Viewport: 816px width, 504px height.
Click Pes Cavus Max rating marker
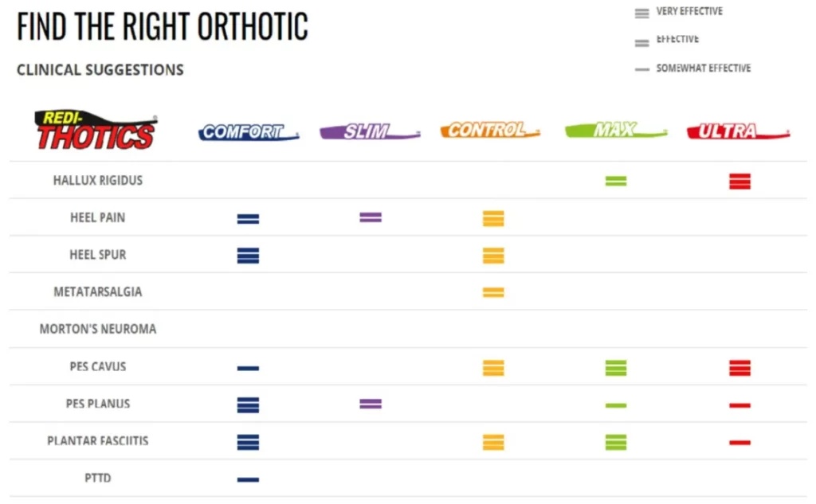tap(615, 368)
